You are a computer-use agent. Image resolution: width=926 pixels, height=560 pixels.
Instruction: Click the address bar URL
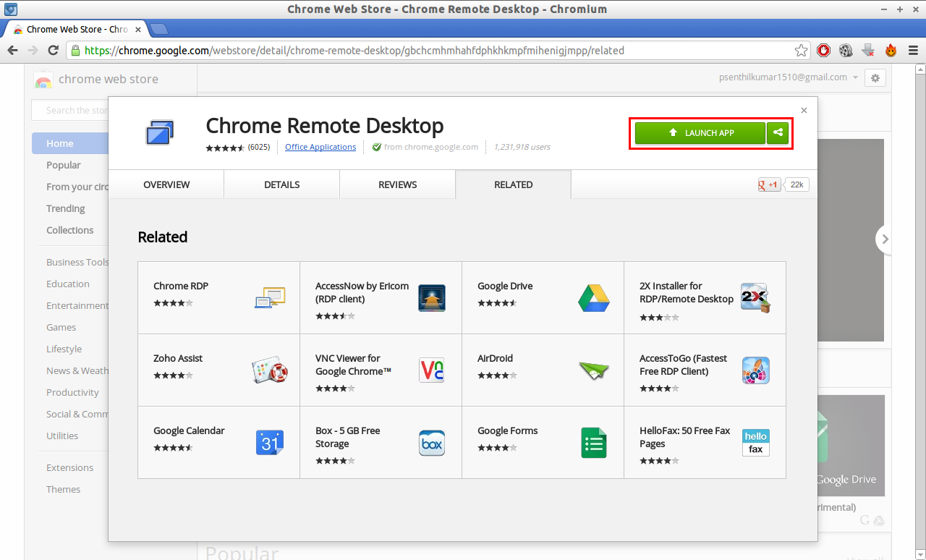[x=354, y=51]
